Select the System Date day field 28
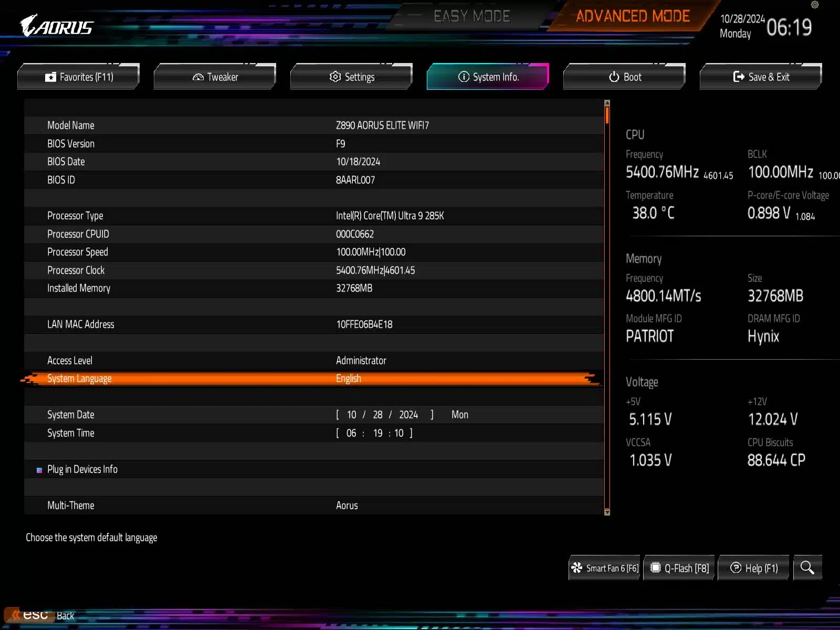This screenshot has height=630, width=840. 378,415
